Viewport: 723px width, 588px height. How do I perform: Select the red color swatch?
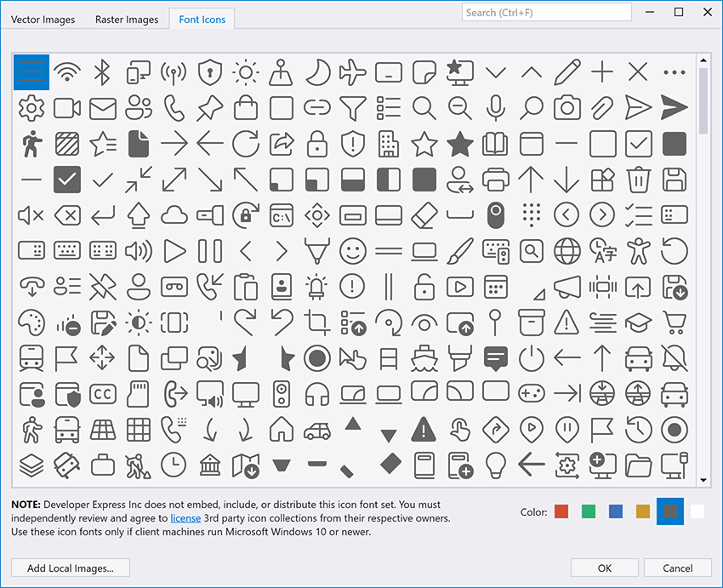tap(561, 511)
